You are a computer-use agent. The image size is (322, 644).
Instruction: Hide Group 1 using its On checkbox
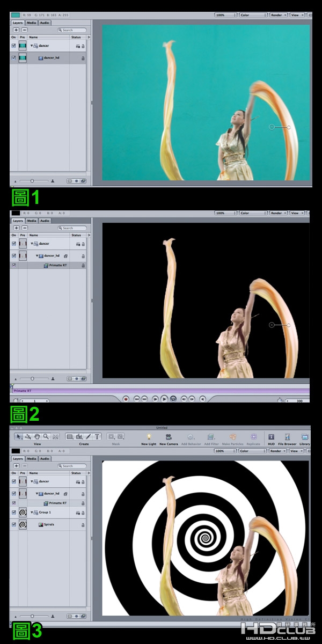pyautogui.click(x=14, y=513)
